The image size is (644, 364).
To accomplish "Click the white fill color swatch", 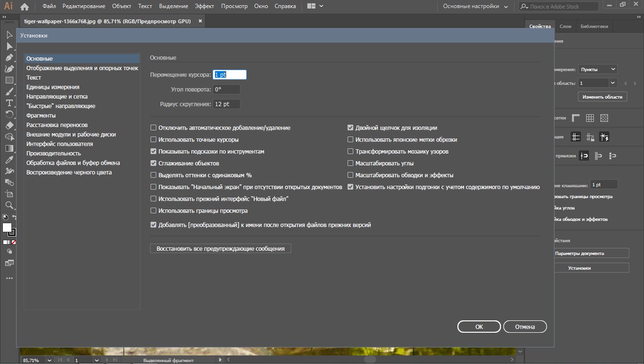I will click(7, 227).
